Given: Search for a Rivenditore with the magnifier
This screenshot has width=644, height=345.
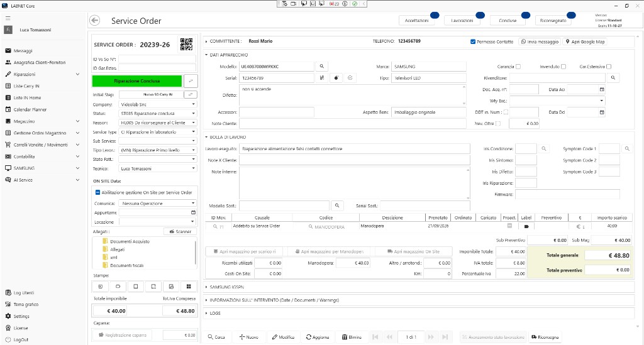Looking at the screenshot, I should point(613,78).
